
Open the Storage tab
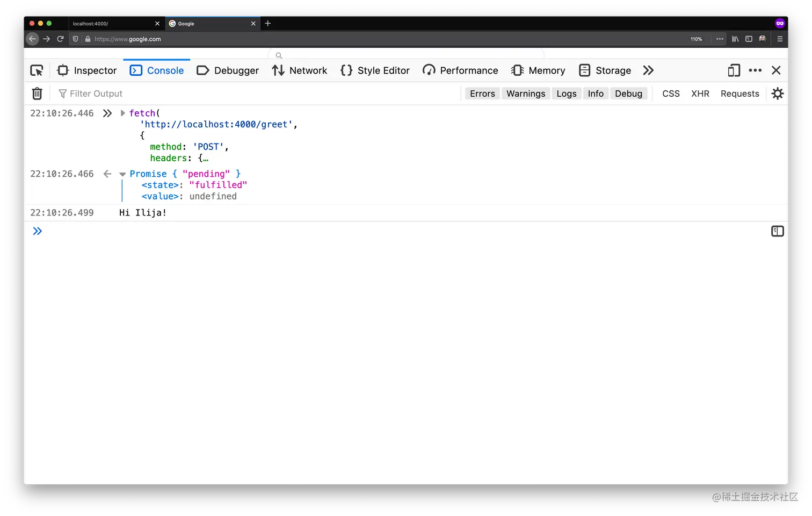pos(605,70)
